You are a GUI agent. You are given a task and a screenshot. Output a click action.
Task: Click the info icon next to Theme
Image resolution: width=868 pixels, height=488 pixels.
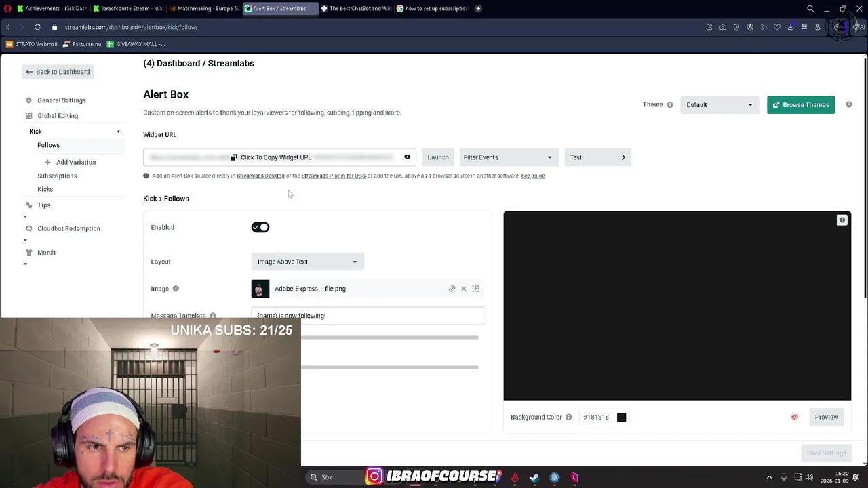point(670,105)
